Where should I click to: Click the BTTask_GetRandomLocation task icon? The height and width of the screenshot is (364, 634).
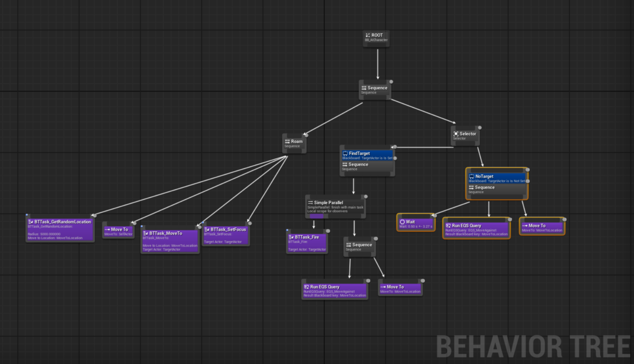click(31, 222)
